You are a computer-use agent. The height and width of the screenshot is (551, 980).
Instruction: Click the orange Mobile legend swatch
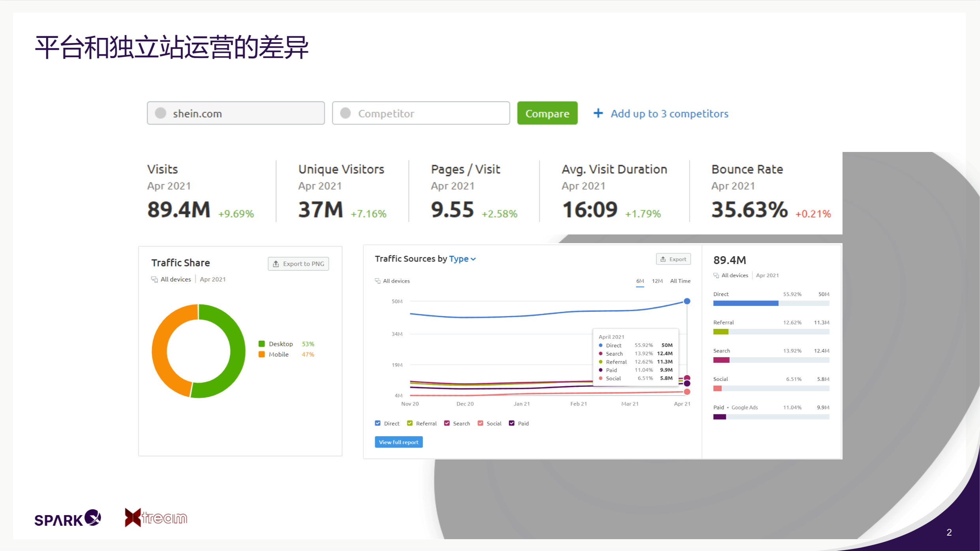coord(262,354)
